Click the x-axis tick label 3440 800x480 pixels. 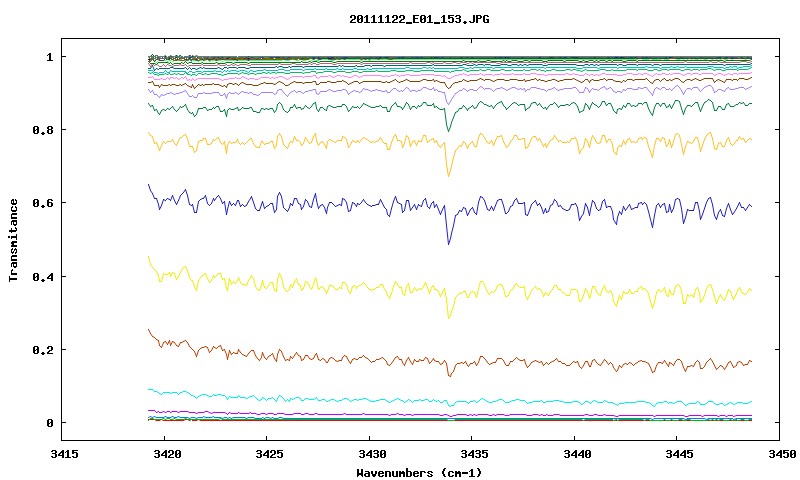577,454
